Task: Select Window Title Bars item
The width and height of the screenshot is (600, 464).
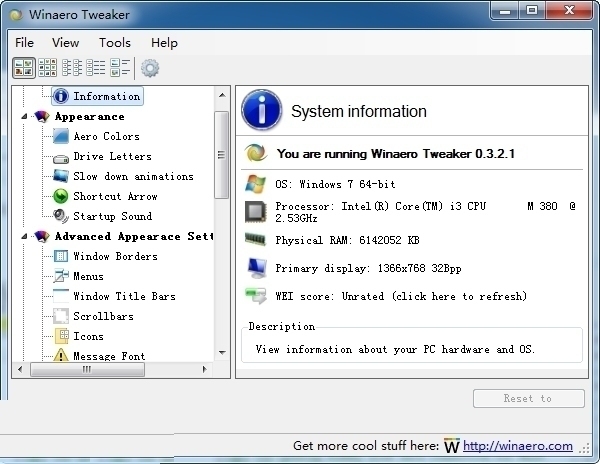Action: click(x=124, y=296)
